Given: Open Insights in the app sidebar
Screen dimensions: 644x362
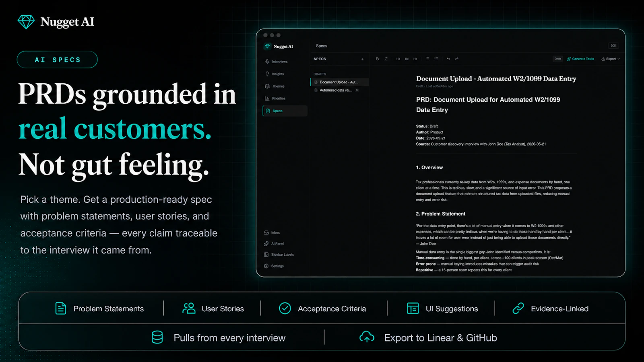Looking at the screenshot, I should click(x=275, y=74).
